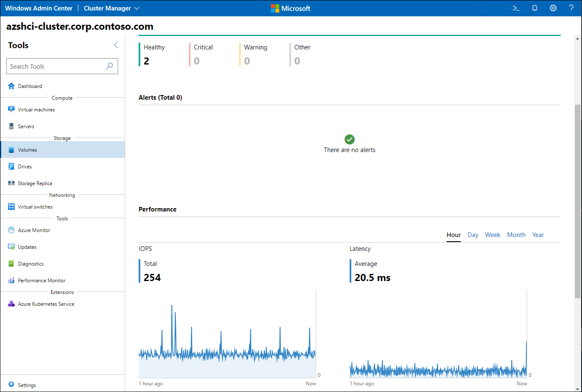Image resolution: width=582 pixels, height=392 pixels.
Task: Click the Performance Monitor icon
Action: [x=11, y=280]
